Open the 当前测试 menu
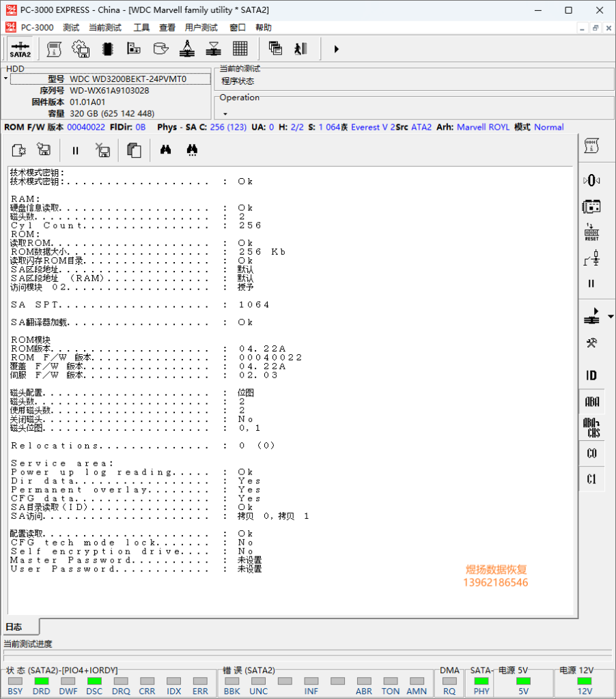Screen dimensions: 616x699 pos(105,27)
